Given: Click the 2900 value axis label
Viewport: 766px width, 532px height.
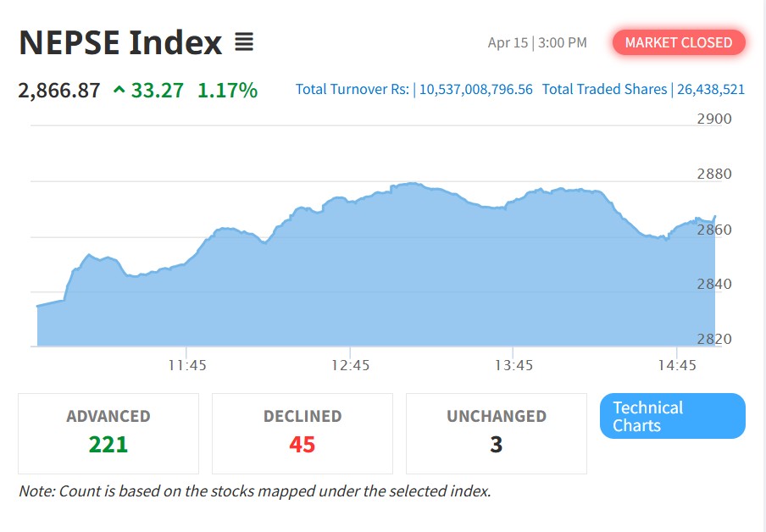Looking at the screenshot, I should (713, 119).
